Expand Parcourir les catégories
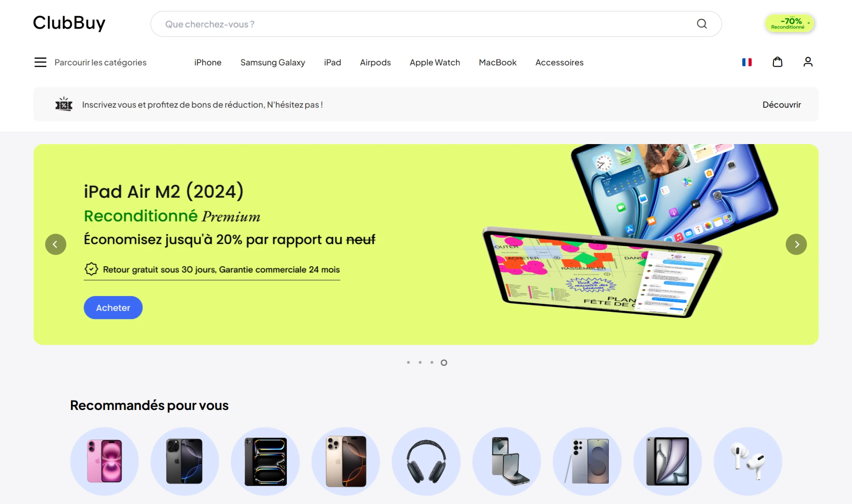The width and height of the screenshot is (852, 504). (100, 62)
